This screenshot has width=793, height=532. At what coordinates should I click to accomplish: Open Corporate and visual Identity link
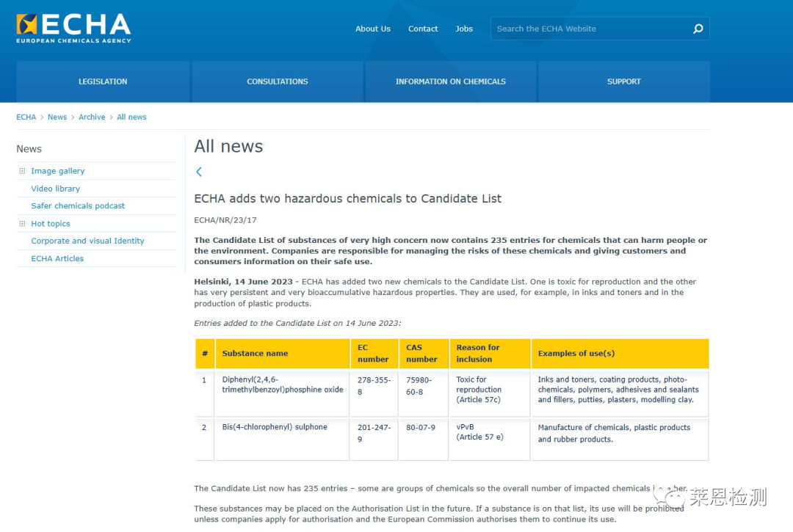click(87, 241)
